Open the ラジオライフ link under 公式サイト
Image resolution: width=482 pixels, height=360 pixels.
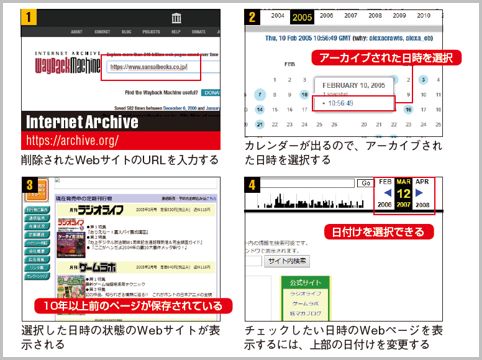click(x=305, y=294)
